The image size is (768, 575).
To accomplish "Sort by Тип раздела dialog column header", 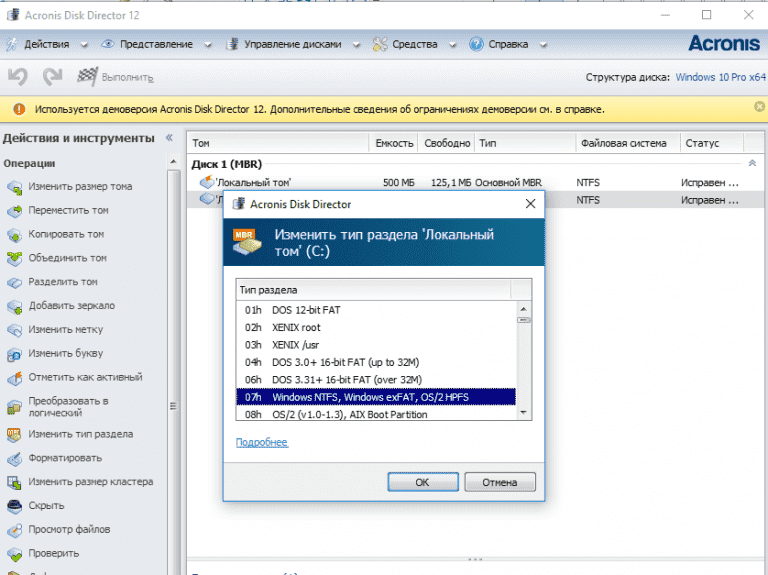I will (373, 290).
